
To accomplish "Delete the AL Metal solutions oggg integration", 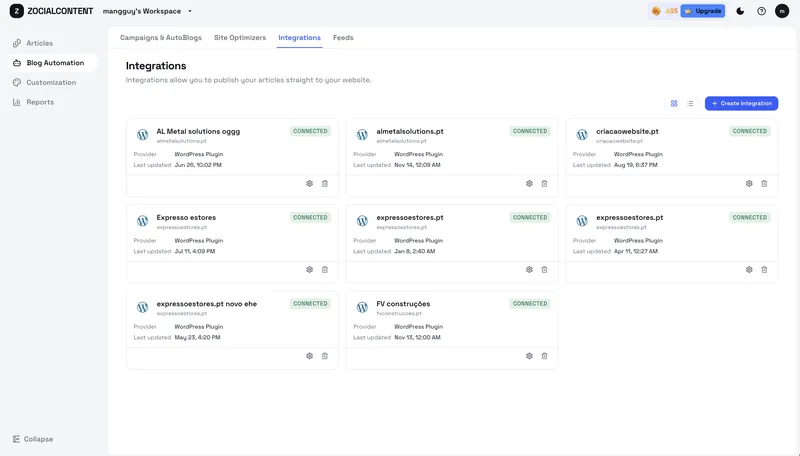I will [x=324, y=184].
